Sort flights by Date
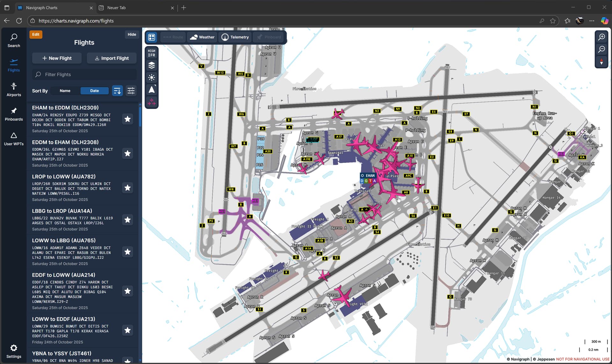Viewport: 612px width, 364px height. [94, 91]
